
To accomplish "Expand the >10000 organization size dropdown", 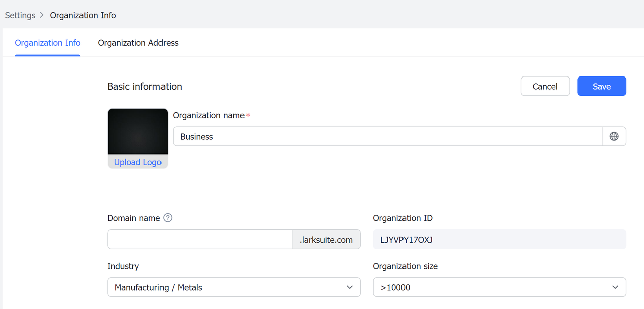I will [499, 287].
